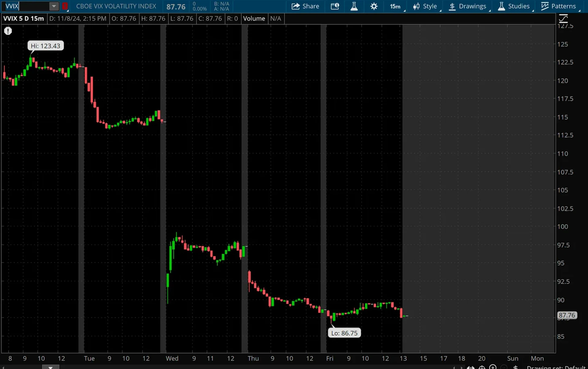Click the chart compress-expand arrows icon
Viewport: 588px width, 369px height.
[471, 367]
